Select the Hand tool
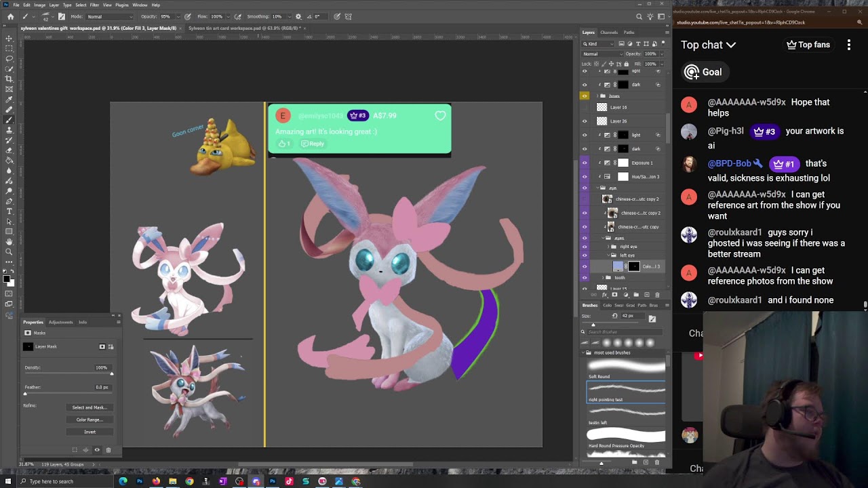868x488 pixels. 9,241
